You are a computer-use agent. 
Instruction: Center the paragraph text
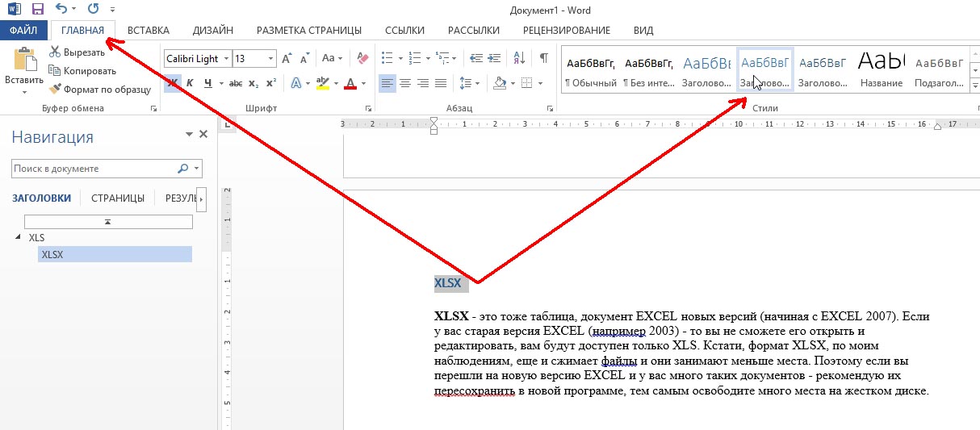[x=404, y=83]
